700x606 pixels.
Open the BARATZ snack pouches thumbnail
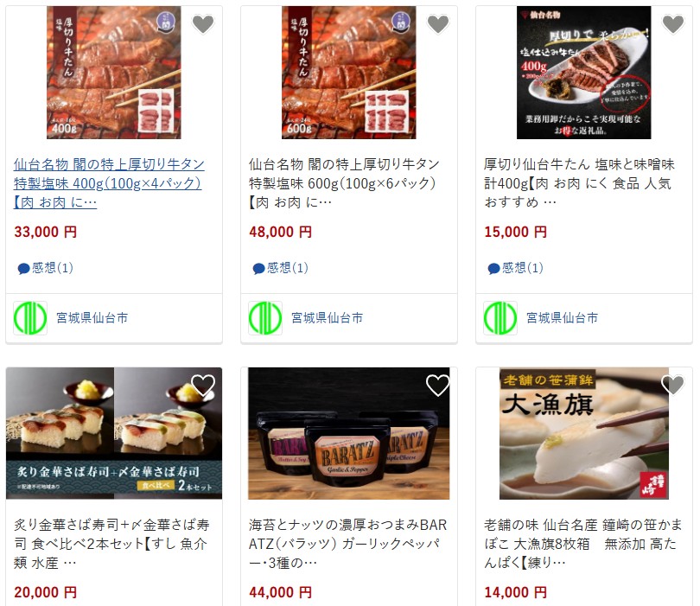348,433
